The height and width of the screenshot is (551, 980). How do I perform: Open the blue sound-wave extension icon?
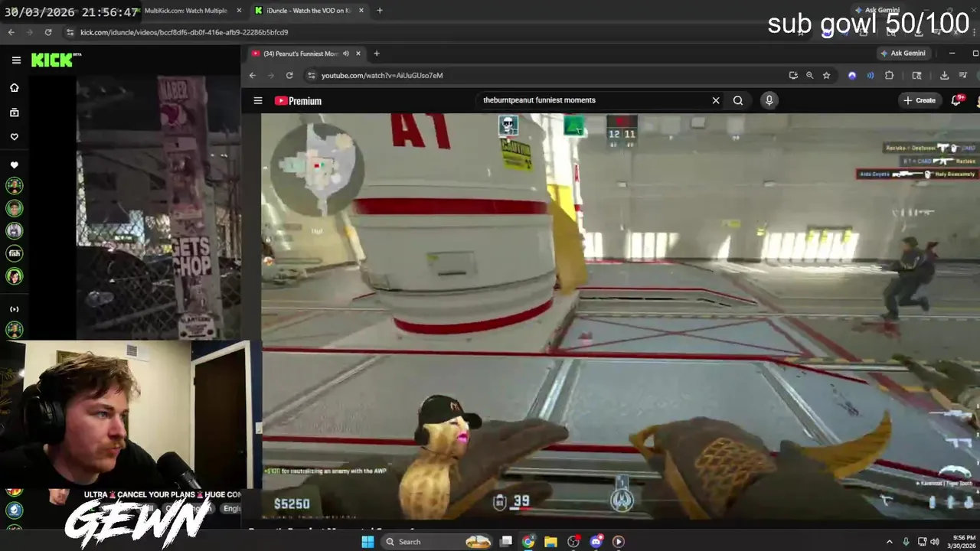click(871, 75)
